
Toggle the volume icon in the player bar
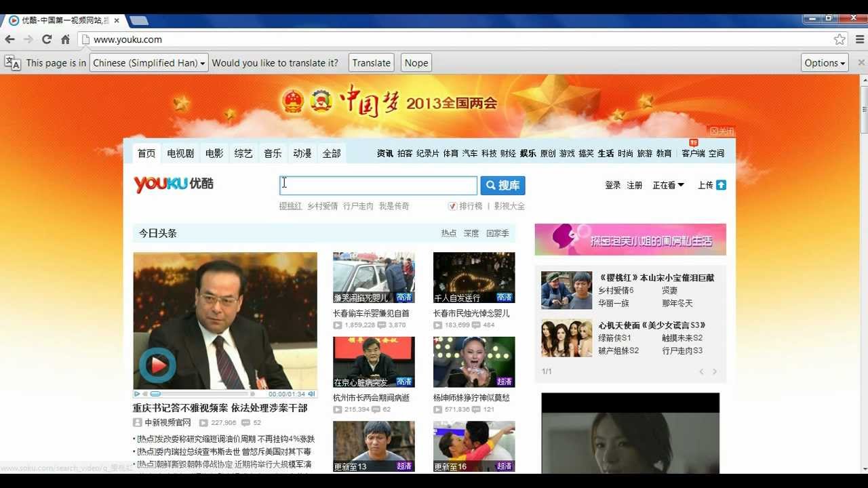point(312,394)
